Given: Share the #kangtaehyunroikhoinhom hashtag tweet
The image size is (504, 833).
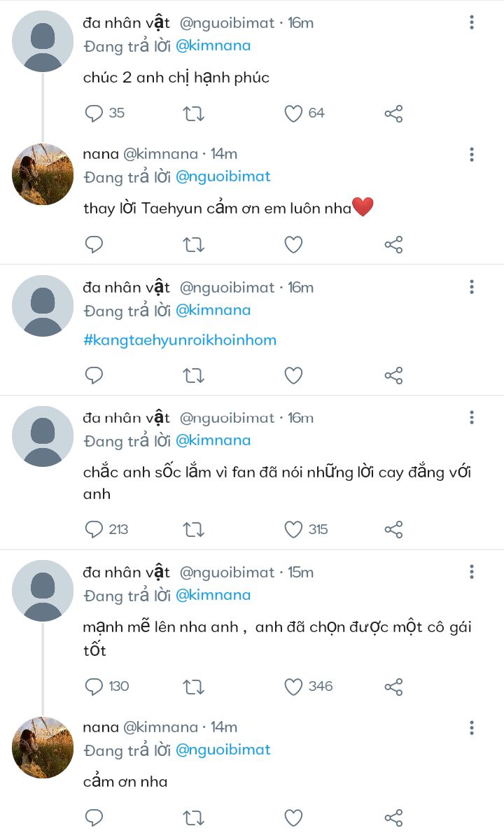Looking at the screenshot, I should click(393, 375).
